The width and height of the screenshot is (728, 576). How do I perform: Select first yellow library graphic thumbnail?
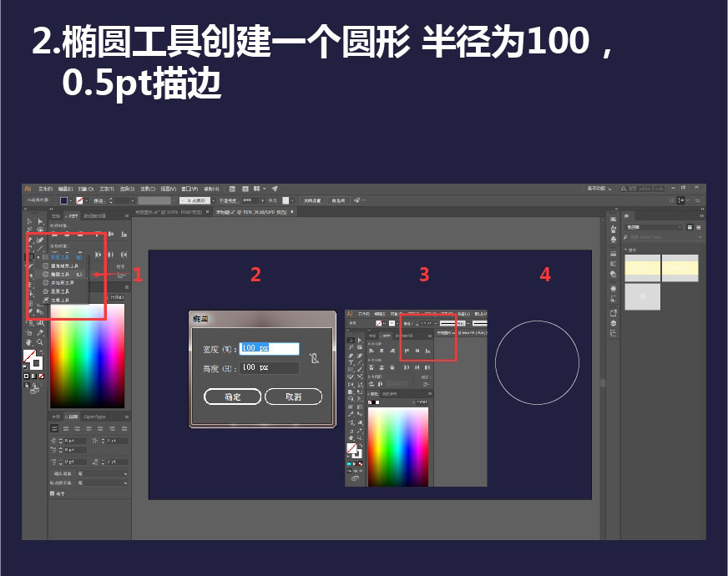pos(642,268)
